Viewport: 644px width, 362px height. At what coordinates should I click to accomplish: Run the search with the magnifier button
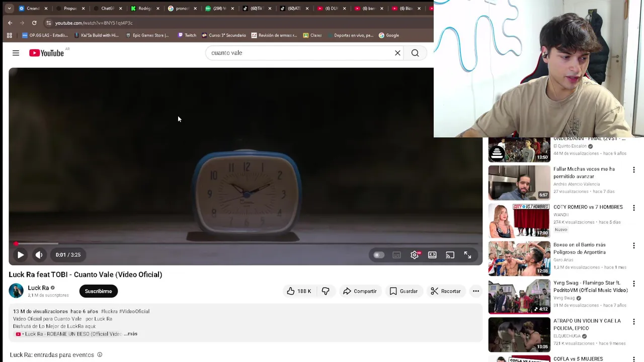point(415,53)
